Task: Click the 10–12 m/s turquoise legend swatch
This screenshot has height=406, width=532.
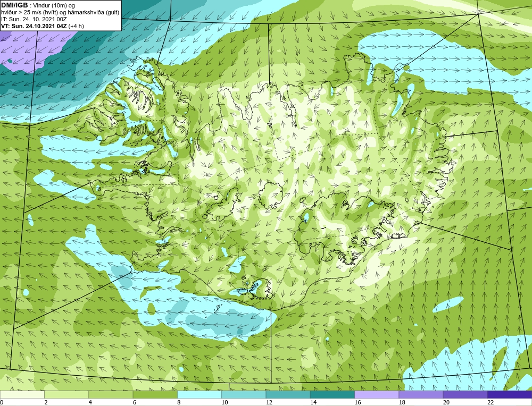Action: click(x=244, y=394)
